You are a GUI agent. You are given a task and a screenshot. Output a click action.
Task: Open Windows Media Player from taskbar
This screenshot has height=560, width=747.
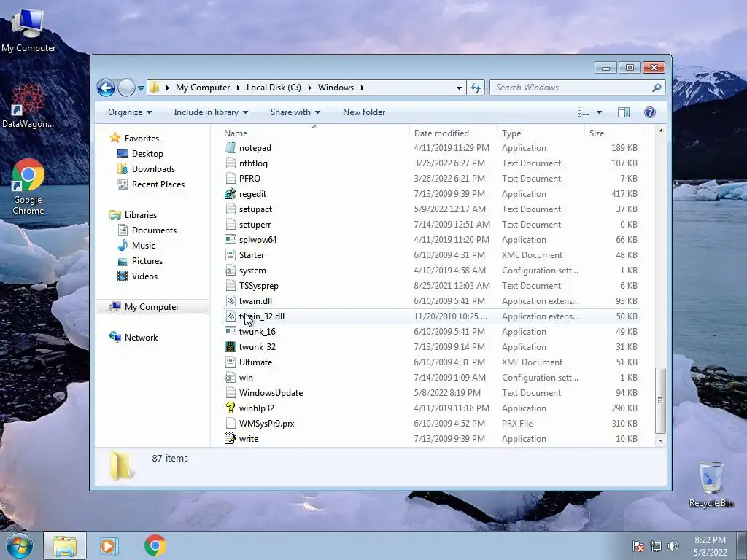point(109,545)
